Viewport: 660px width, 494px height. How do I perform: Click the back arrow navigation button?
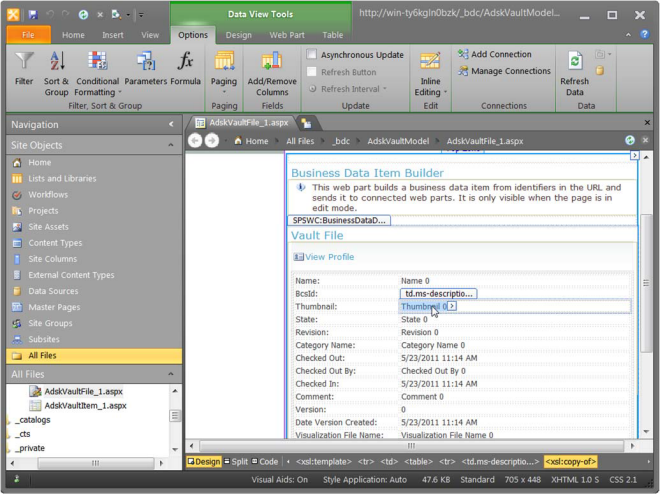click(x=195, y=141)
